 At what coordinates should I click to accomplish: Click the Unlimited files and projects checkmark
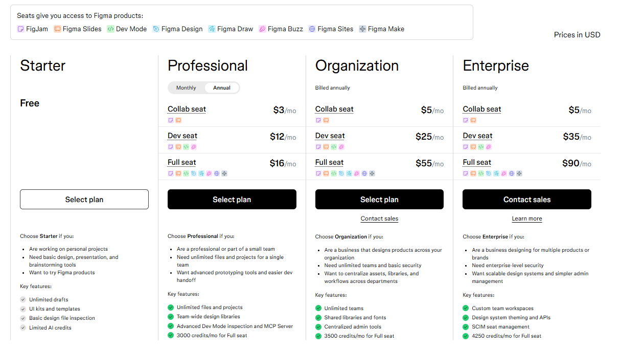(x=171, y=308)
